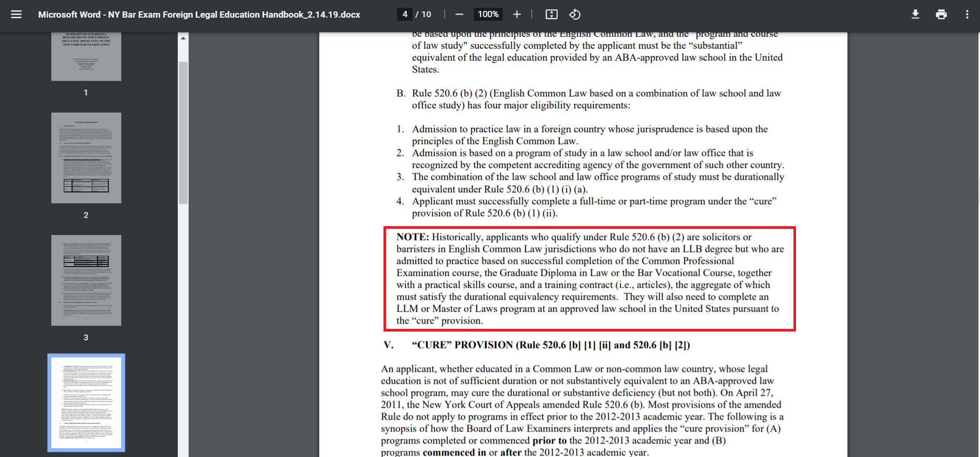The height and width of the screenshot is (457, 980).
Task: Click 'Admission to practice law in a foreign country' item
Action: (x=590, y=135)
